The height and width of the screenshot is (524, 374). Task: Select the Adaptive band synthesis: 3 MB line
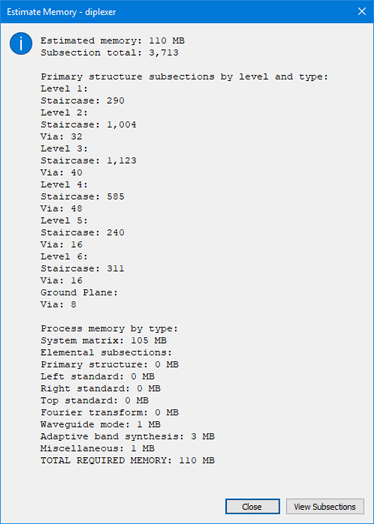click(x=128, y=437)
